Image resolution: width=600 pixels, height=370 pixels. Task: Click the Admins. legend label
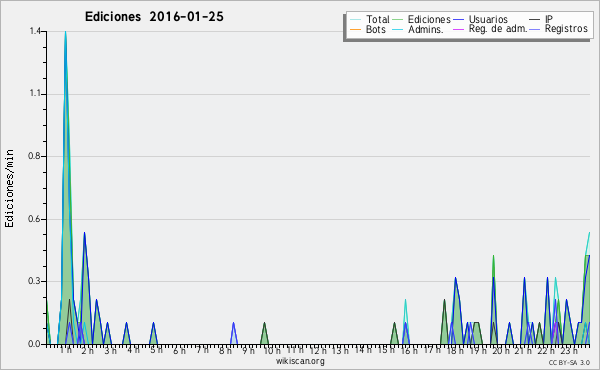[x=426, y=29]
